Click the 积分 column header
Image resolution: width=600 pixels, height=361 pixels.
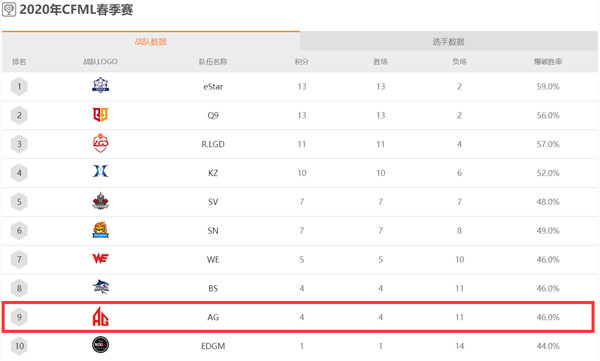302,62
